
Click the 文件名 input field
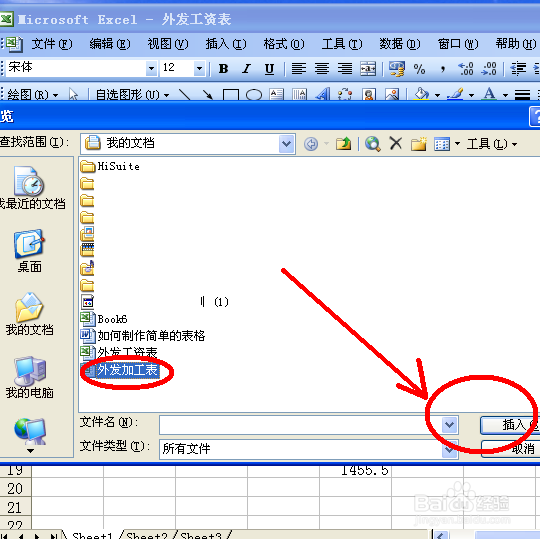click(300, 425)
